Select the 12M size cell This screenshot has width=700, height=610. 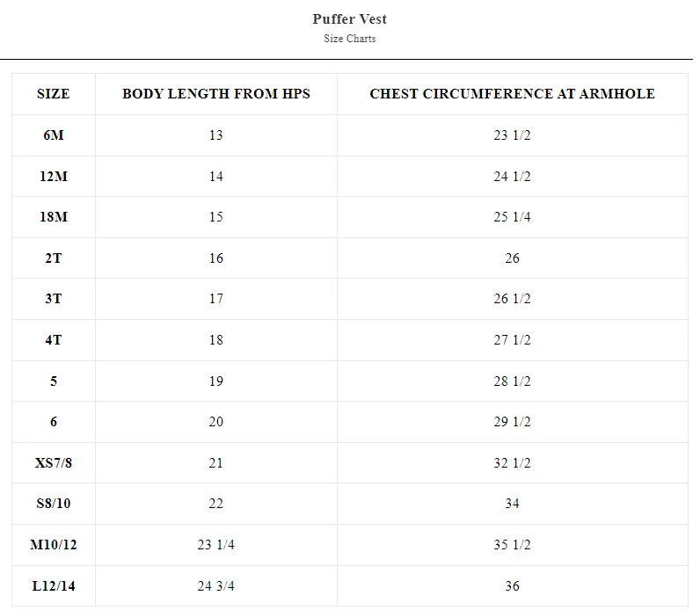click(54, 177)
